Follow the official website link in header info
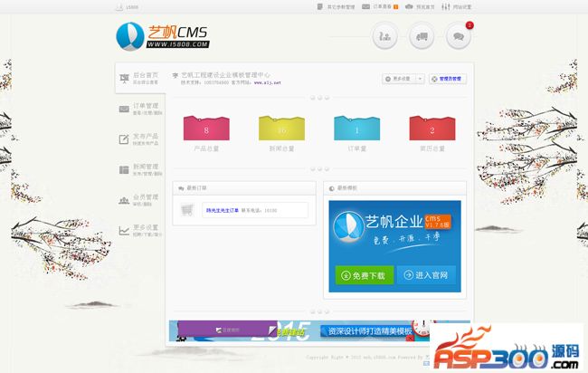Viewport: 588px width, 373px height. (268, 82)
